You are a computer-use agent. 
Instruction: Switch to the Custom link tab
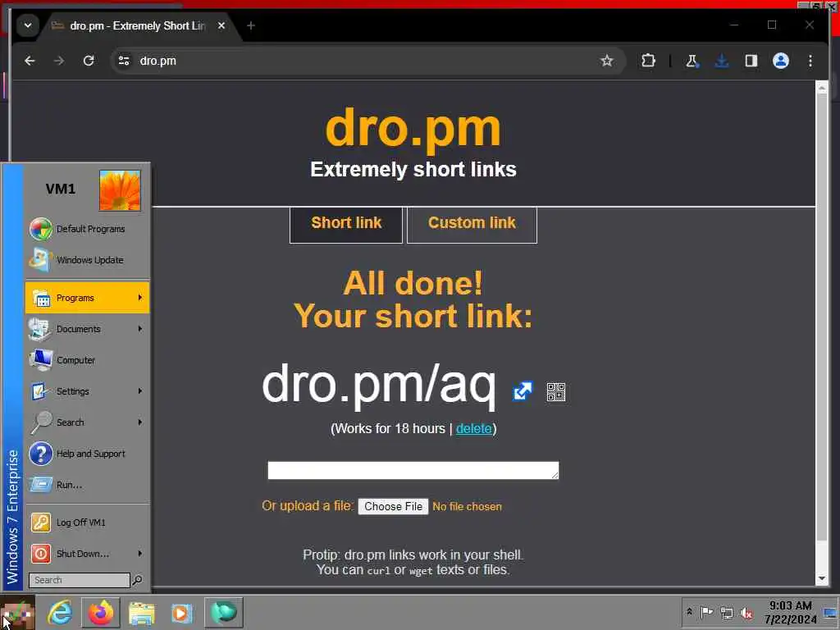click(x=472, y=224)
